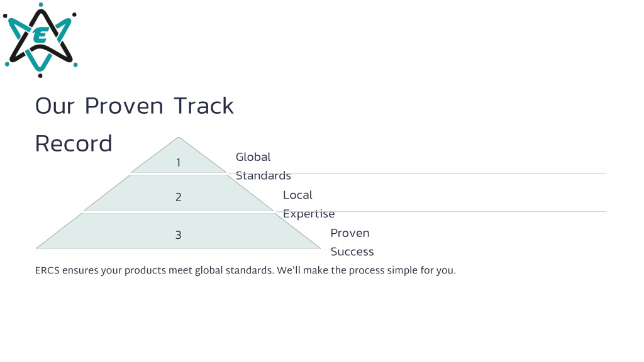
Task: Select the ERCS description paragraph text
Action: click(245, 270)
